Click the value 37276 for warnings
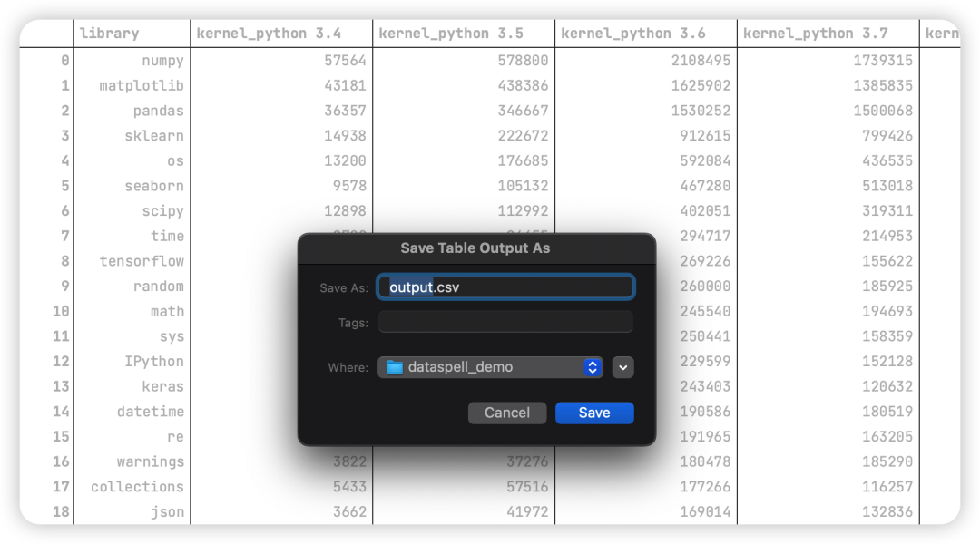 [527, 461]
